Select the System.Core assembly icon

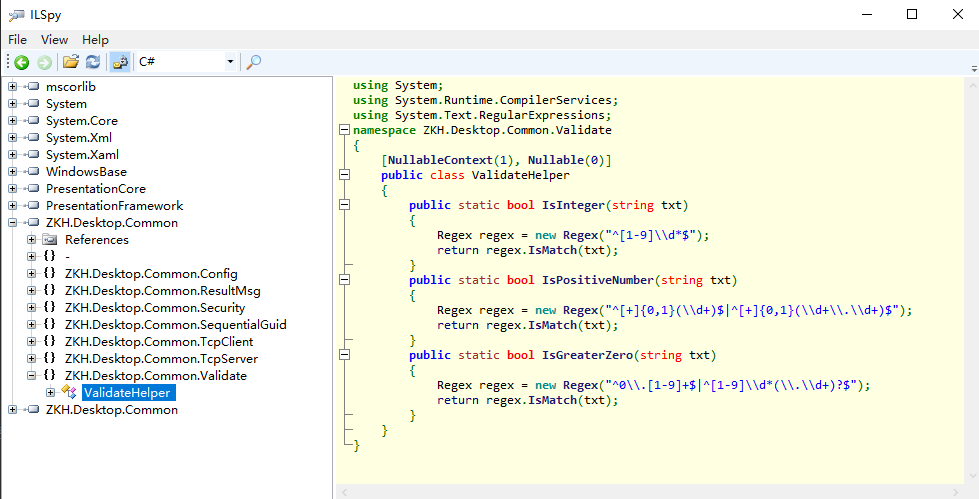(x=32, y=121)
